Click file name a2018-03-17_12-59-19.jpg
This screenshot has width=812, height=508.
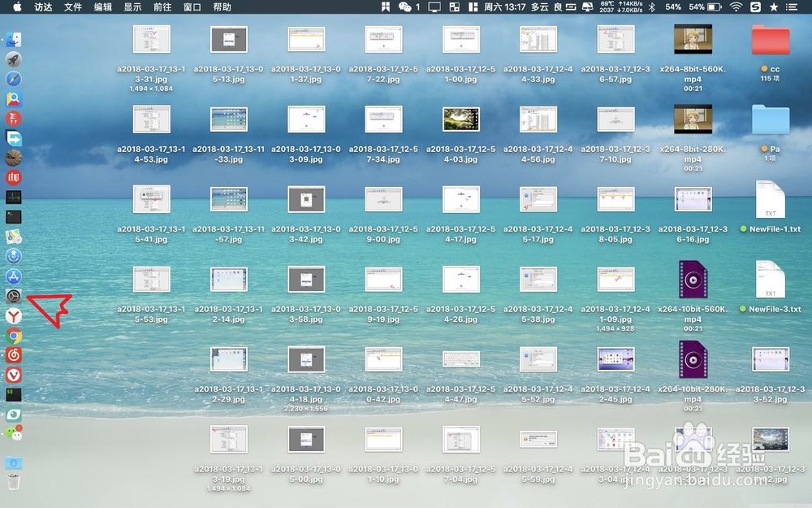point(383,314)
